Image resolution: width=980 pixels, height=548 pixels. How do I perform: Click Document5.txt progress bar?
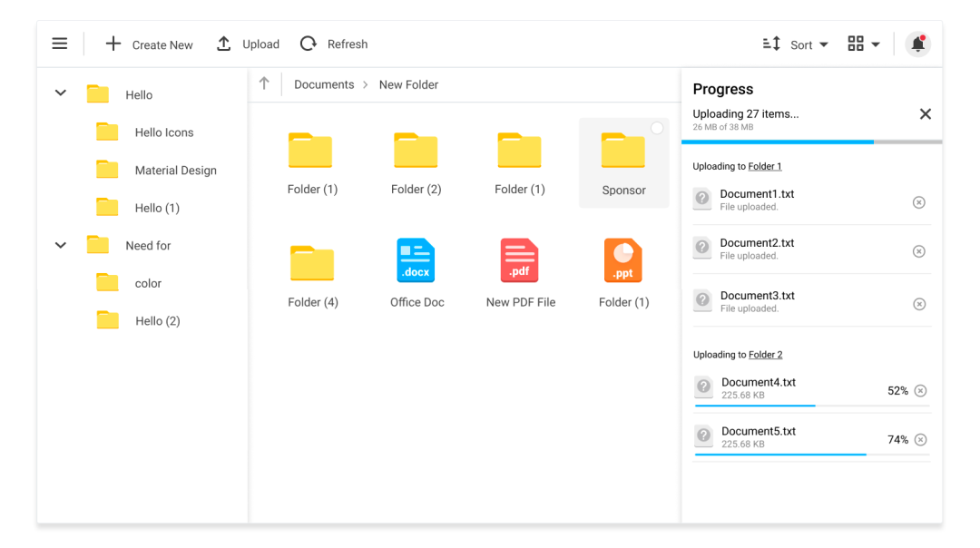click(x=812, y=455)
